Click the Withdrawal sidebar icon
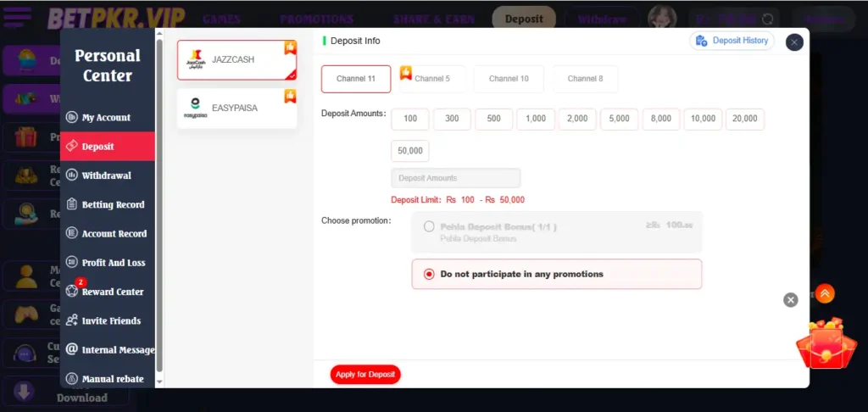The width and height of the screenshot is (868, 412). click(71, 175)
